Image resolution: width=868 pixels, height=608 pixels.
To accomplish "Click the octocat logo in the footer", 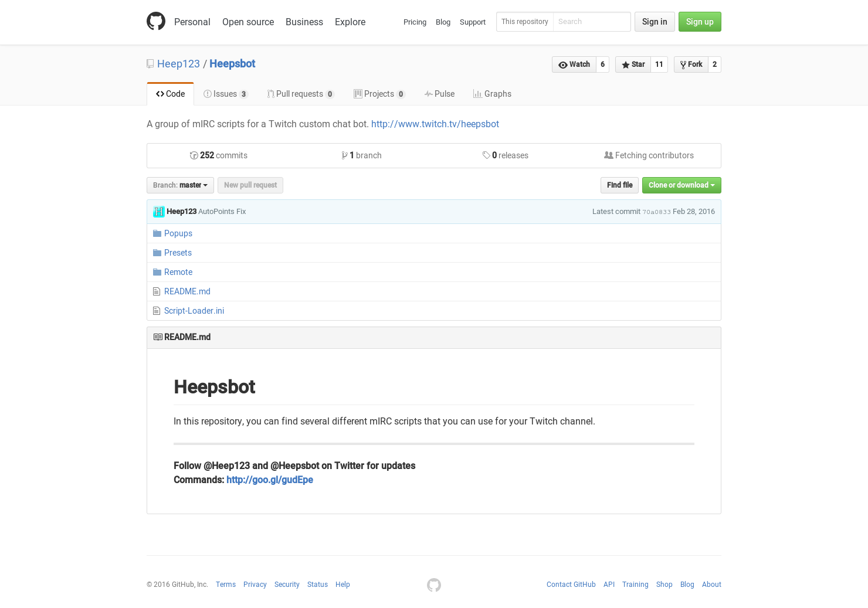I will click(434, 585).
